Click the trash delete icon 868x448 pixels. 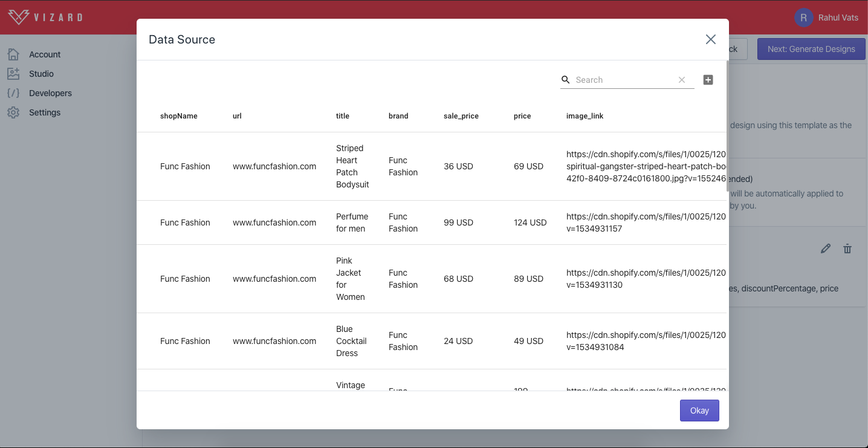pos(847,248)
